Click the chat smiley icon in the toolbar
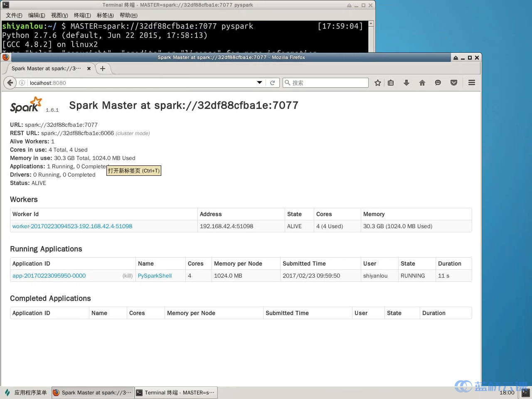This screenshot has height=399, width=532. tap(438, 83)
